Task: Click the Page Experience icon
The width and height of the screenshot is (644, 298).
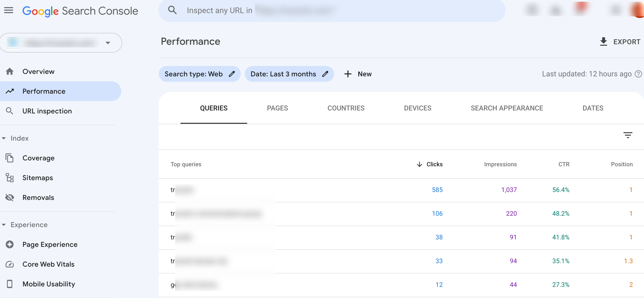Action: (x=9, y=244)
